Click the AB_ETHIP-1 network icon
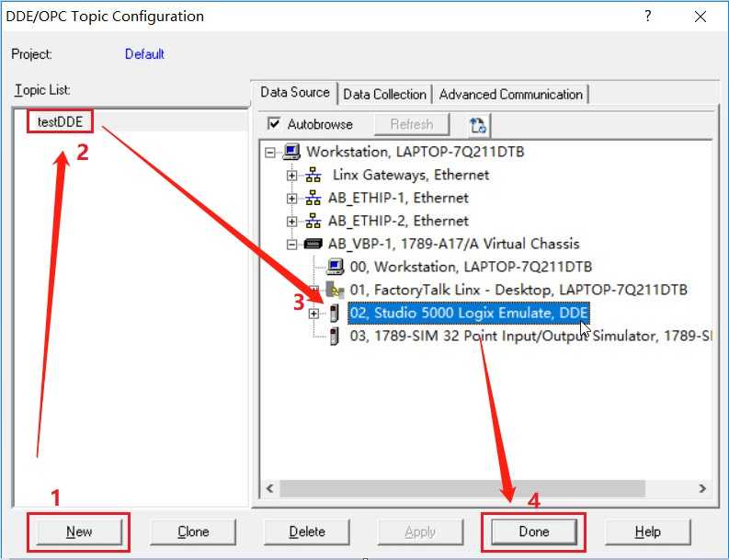The width and height of the screenshot is (729, 560). (x=313, y=198)
